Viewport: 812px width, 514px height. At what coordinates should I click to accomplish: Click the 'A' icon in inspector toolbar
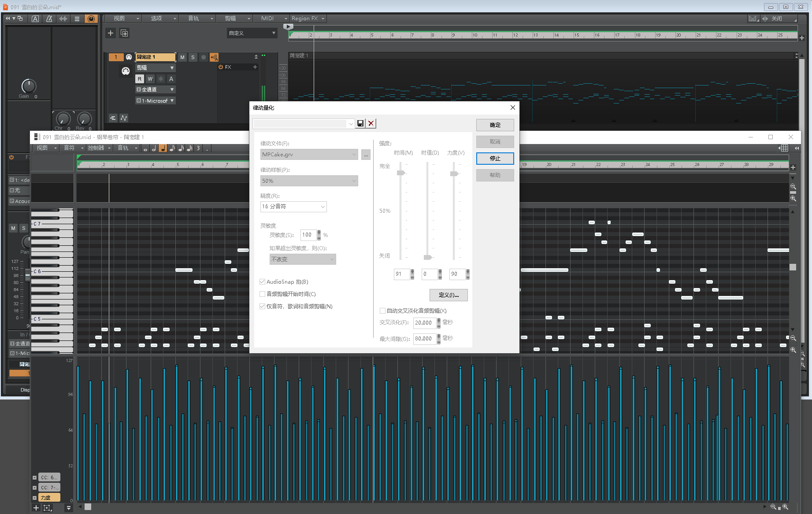point(35,18)
